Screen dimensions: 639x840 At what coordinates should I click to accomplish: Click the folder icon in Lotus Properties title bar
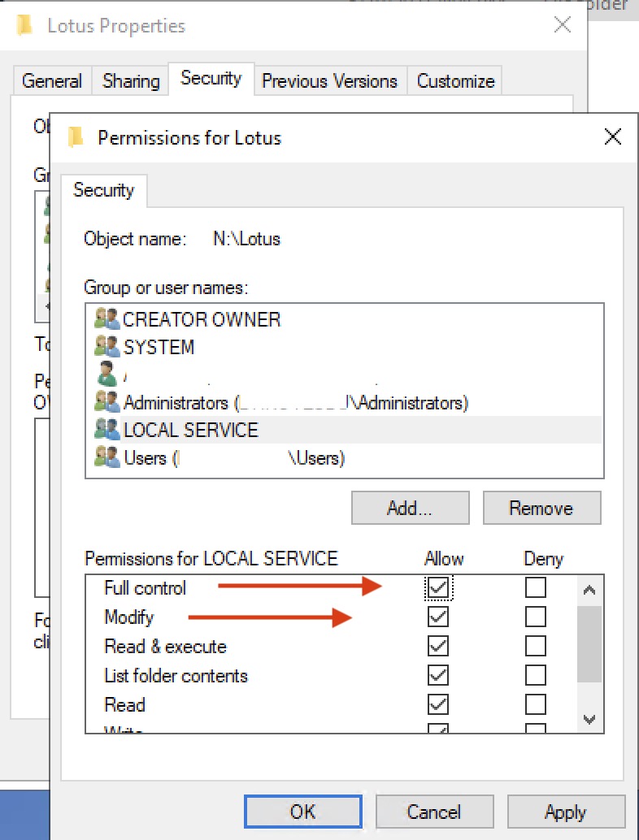point(24,25)
